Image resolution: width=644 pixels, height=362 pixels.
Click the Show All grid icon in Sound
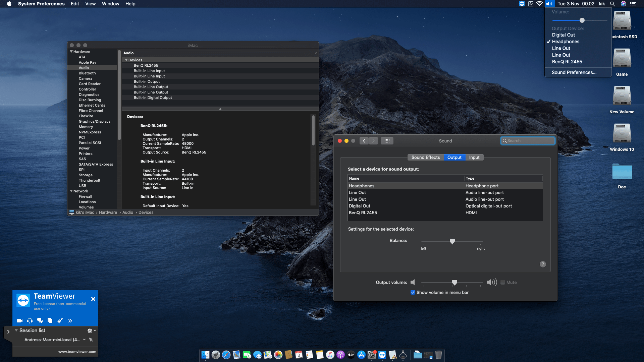387,141
